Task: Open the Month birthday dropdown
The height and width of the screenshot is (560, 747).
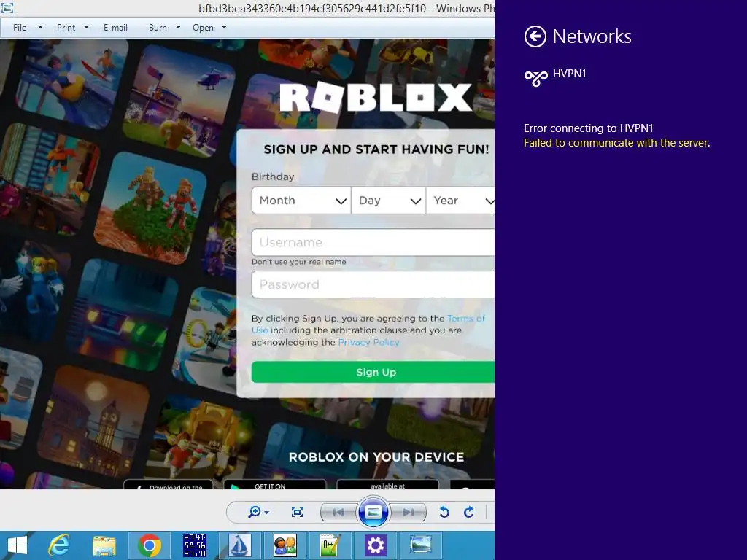Action: pyautogui.click(x=301, y=201)
